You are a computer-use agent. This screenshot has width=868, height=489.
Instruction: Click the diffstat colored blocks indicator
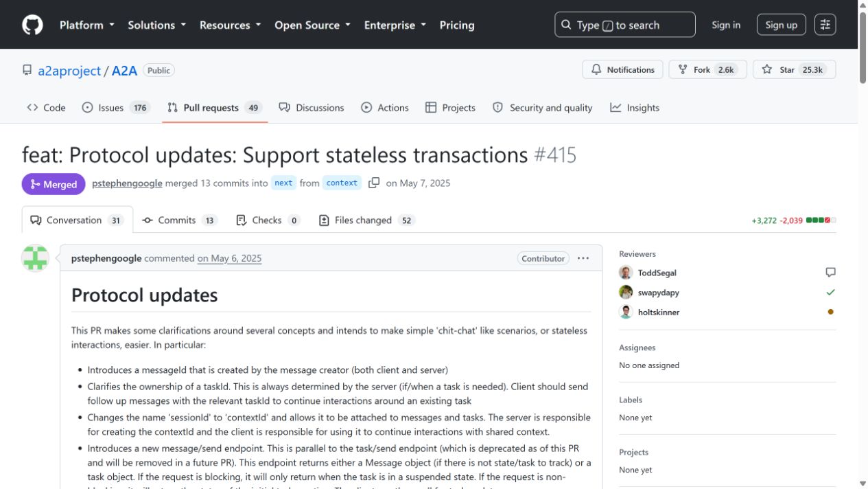click(821, 220)
